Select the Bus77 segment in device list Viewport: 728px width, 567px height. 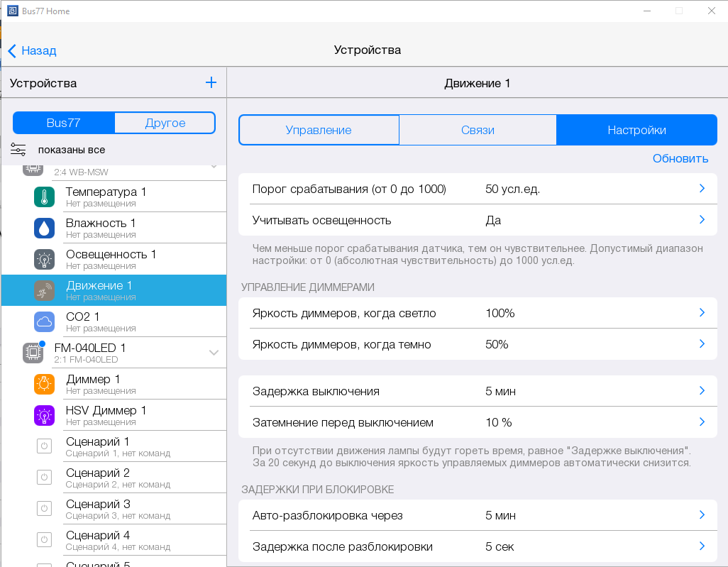[64, 123]
